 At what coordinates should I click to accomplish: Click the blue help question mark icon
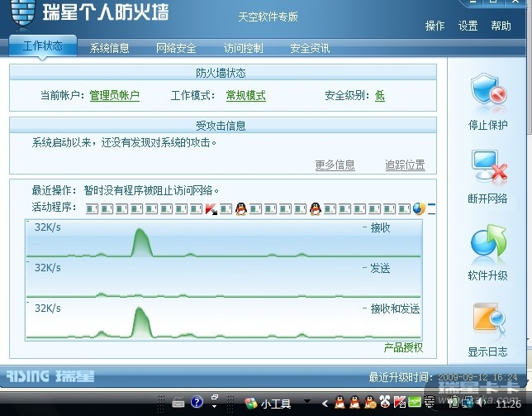[x=197, y=403]
